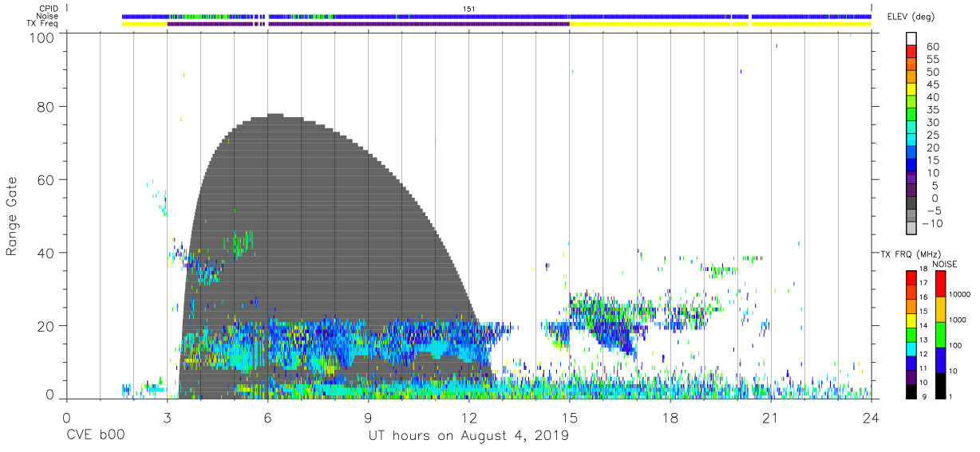980x452 pixels.
Task: Click the white top swatch of the ELEV colorbar
Action: 913,40
